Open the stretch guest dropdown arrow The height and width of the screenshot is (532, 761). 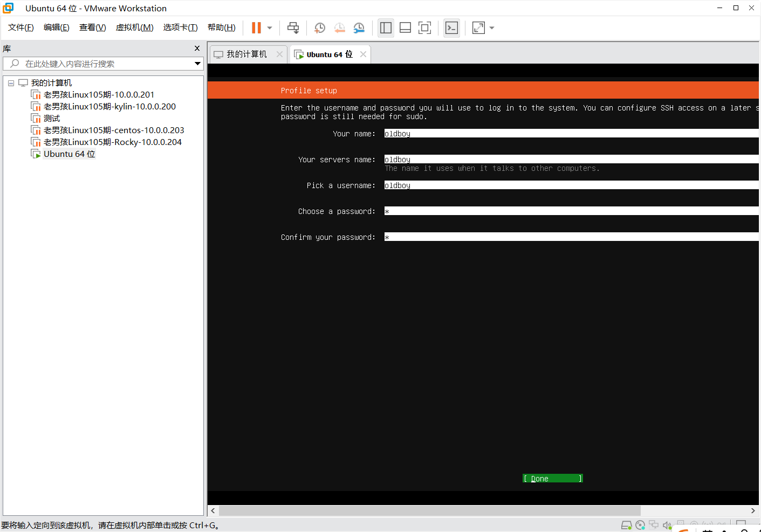click(x=492, y=28)
